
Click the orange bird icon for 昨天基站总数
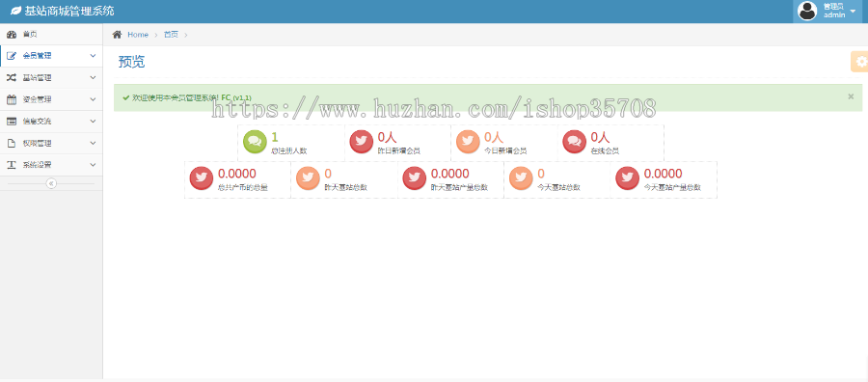point(308,178)
